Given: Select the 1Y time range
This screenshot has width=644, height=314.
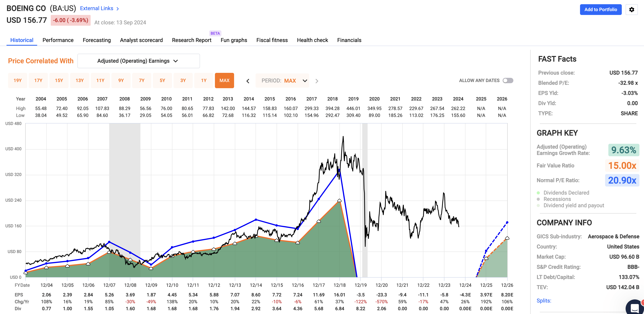Looking at the screenshot, I should coord(204,81).
